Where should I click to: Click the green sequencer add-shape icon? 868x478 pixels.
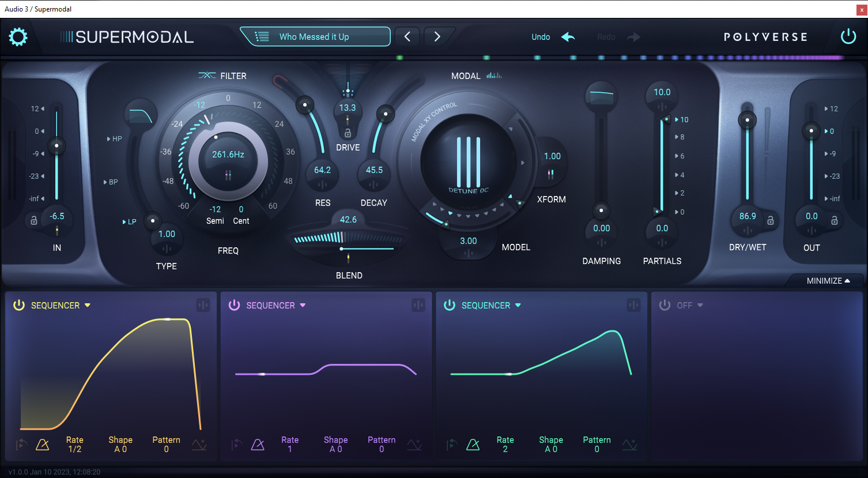coord(630,445)
